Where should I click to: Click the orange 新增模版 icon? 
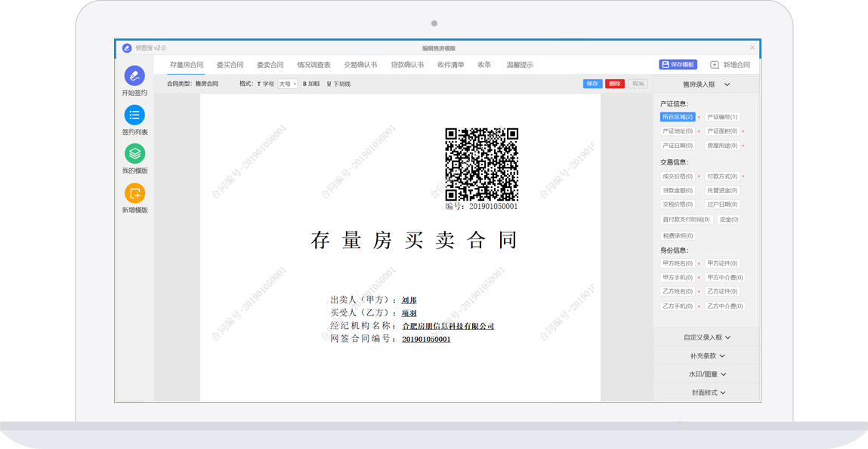point(134,193)
